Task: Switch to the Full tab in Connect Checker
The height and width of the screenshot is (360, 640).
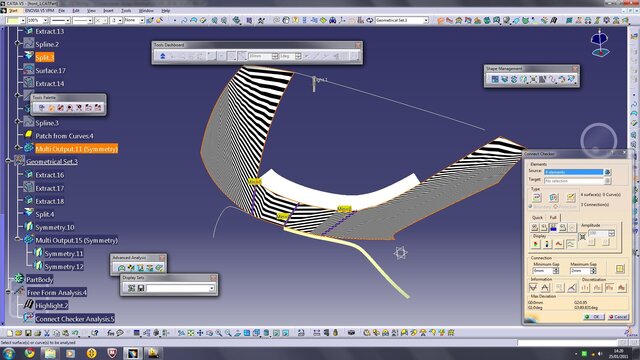Action: coord(553,218)
